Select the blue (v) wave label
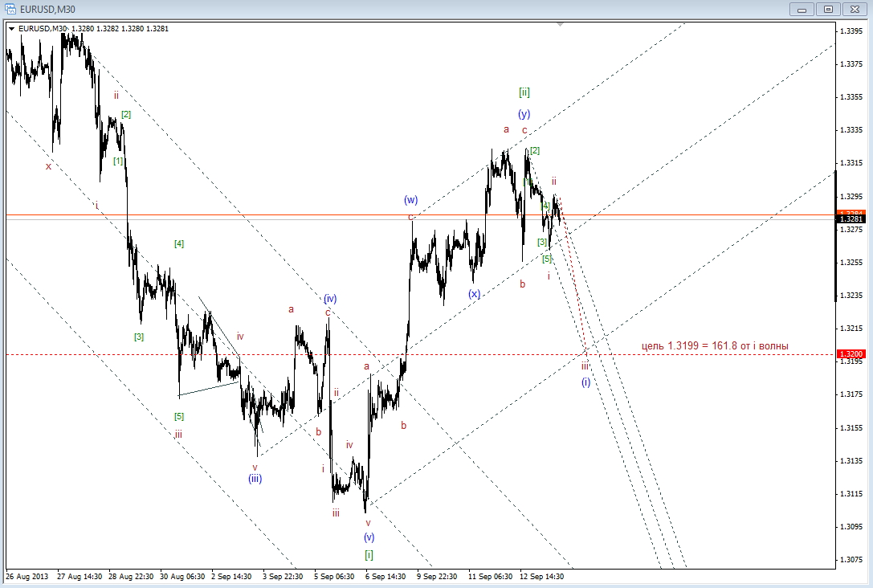This screenshot has width=873, height=588. click(x=369, y=537)
